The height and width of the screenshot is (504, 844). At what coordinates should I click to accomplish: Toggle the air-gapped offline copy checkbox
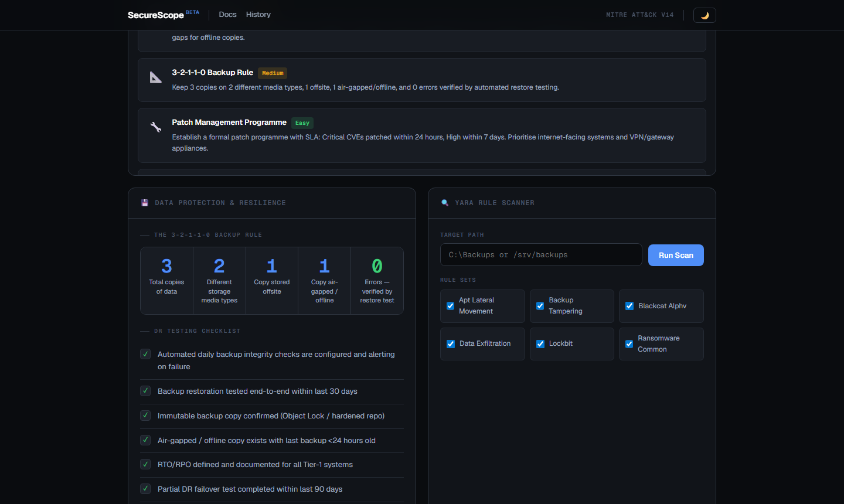tap(145, 440)
